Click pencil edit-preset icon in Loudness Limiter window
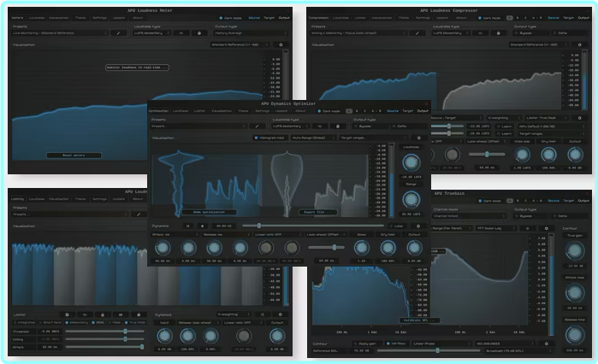Viewport: 598px width, 364px height. [x=139, y=214]
